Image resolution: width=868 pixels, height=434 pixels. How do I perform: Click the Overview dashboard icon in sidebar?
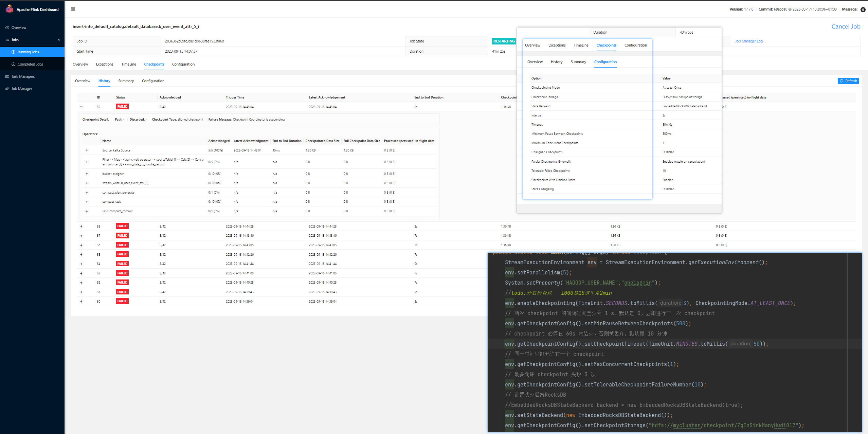(x=7, y=28)
